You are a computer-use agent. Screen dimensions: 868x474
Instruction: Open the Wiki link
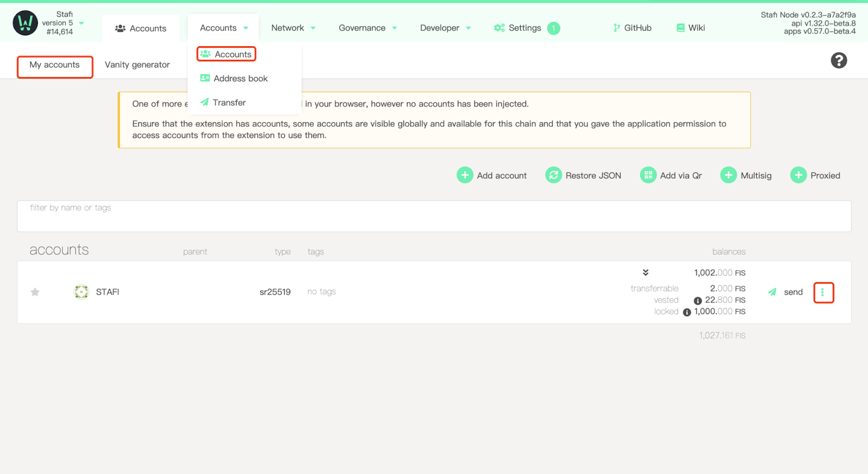691,28
